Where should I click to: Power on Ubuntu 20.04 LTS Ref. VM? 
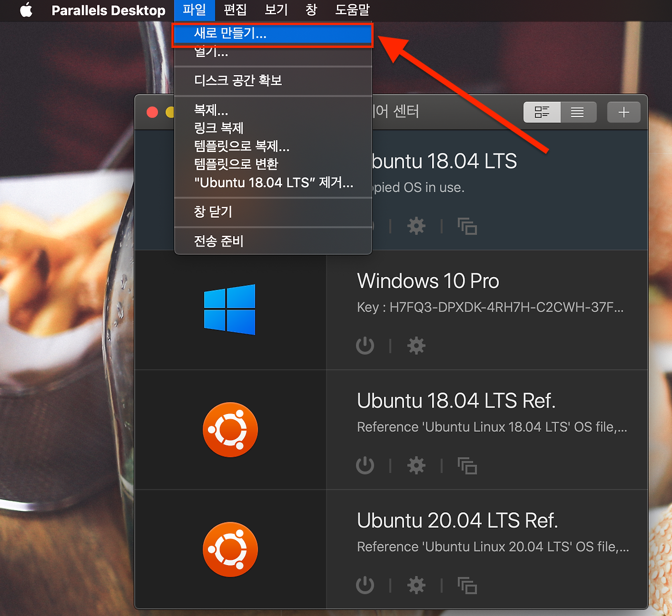(x=365, y=585)
